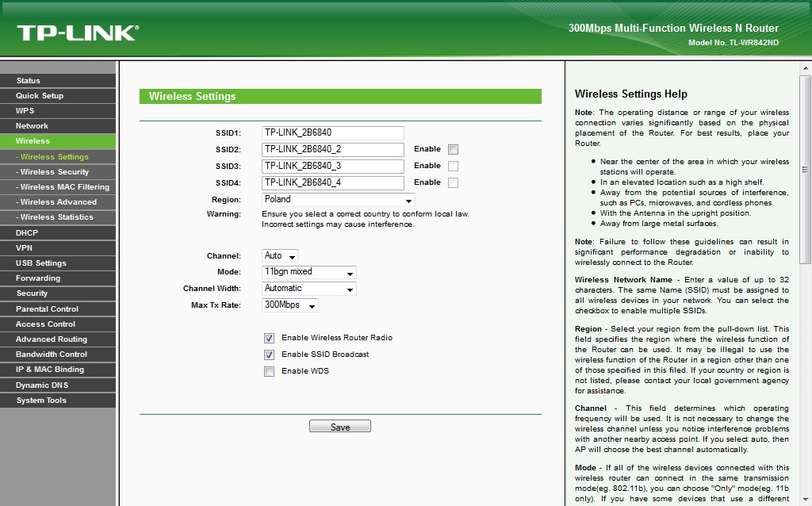Open the Security menu

pyautogui.click(x=57, y=293)
